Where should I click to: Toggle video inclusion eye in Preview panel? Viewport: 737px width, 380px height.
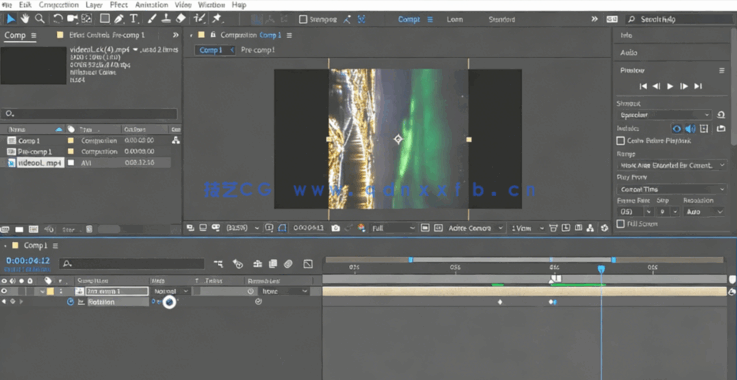tap(676, 128)
